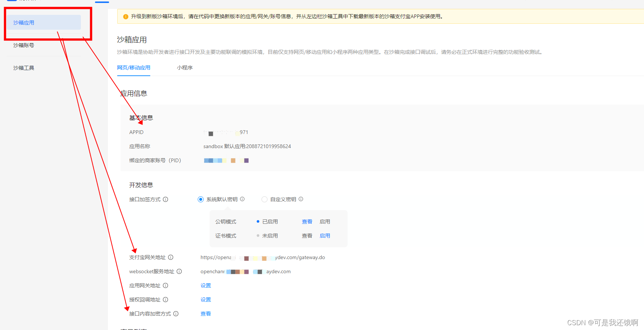
Task: Click the info icon beside 支付宝网关地址
Action: [x=171, y=257]
